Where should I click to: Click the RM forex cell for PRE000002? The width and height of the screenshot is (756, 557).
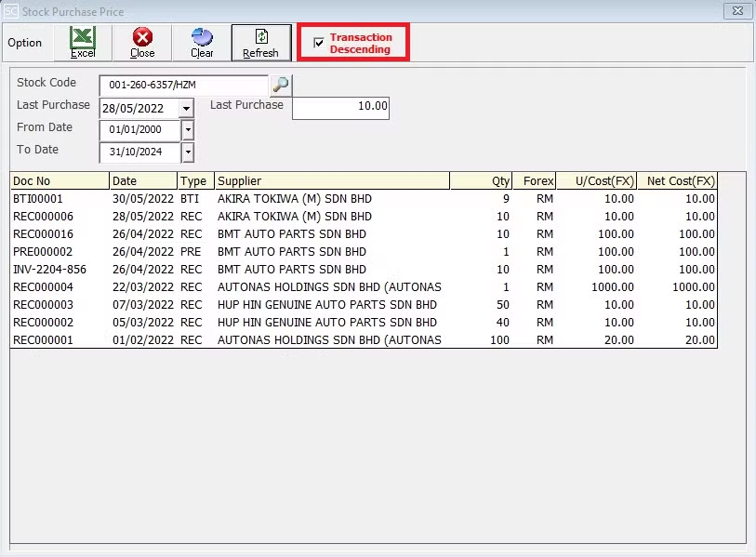[545, 252]
